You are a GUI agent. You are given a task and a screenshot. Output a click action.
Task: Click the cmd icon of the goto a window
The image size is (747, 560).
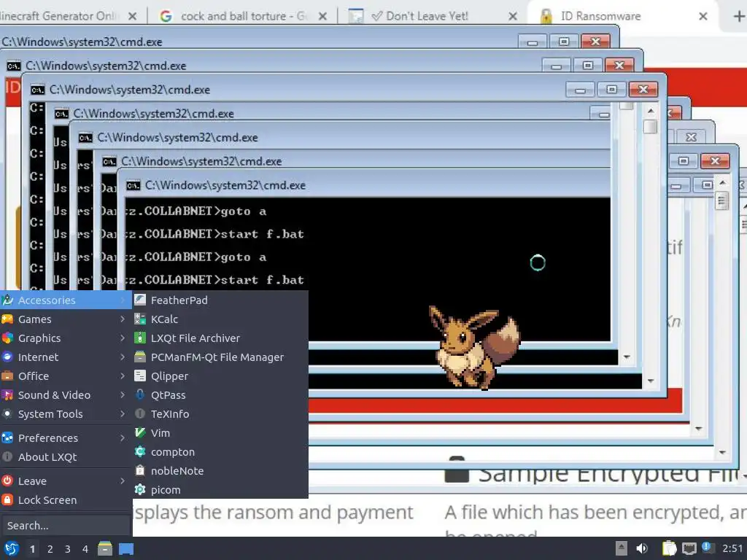click(x=133, y=185)
